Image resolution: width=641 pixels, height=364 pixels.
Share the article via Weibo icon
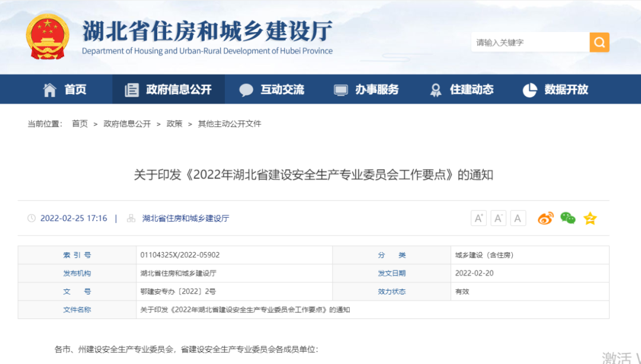[545, 218]
